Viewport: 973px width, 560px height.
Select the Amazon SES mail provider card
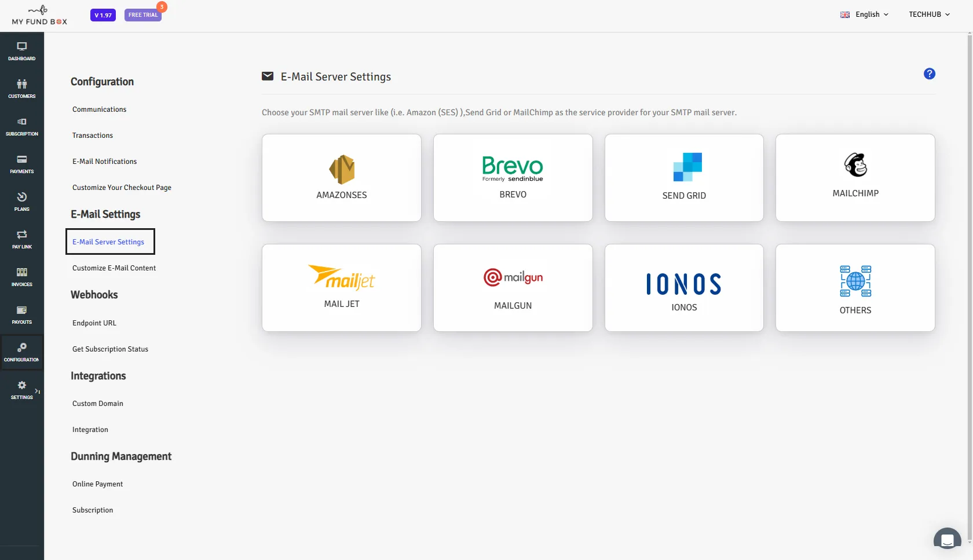tap(342, 178)
